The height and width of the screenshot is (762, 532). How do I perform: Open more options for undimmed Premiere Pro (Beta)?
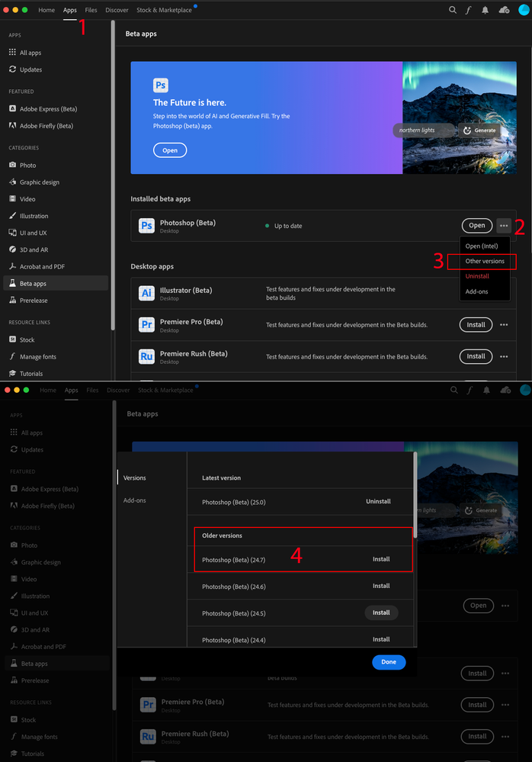504,325
